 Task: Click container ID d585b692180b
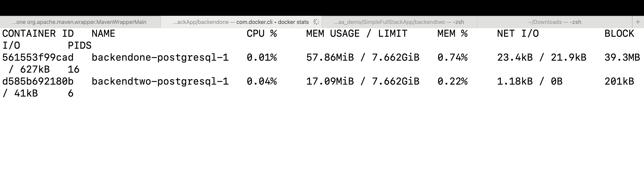[x=38, y=81]
